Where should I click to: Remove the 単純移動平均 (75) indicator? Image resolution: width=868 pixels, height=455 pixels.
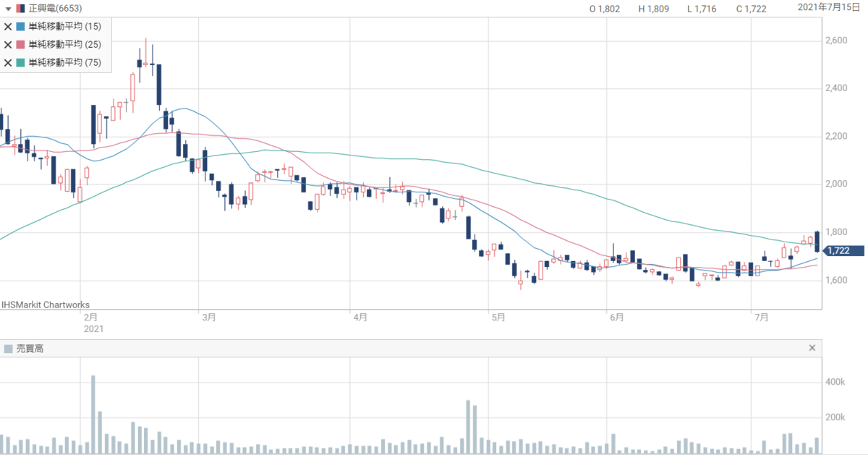[8, 63]
